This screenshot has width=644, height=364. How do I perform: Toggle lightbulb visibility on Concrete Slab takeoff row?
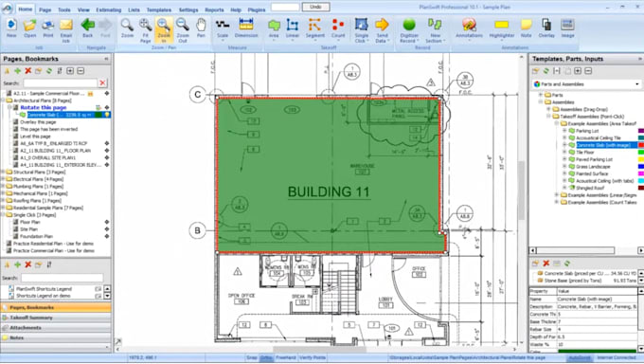[x=107, y=115]
